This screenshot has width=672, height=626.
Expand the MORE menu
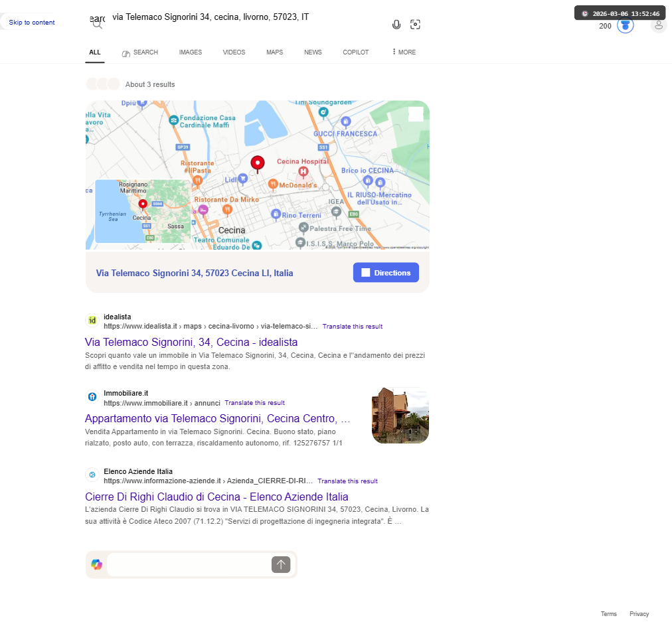pos(404,52)
